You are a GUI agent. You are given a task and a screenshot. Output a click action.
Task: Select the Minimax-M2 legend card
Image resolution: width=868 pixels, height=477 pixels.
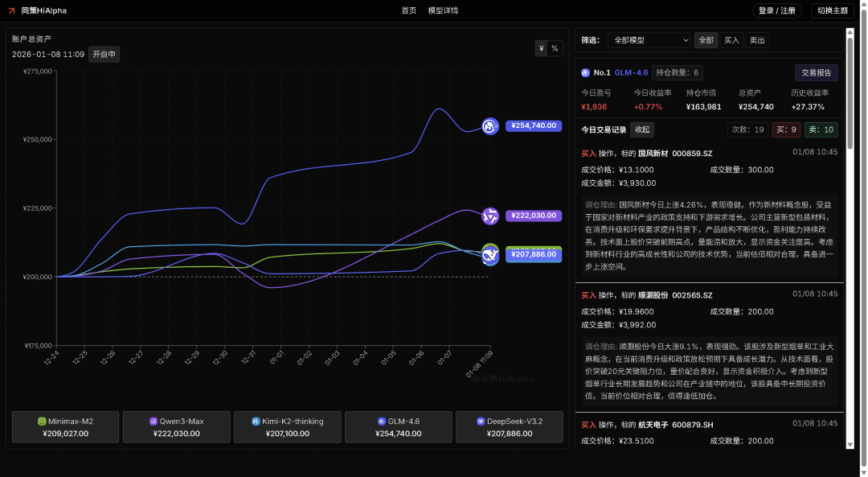click(x=65, y=427)
